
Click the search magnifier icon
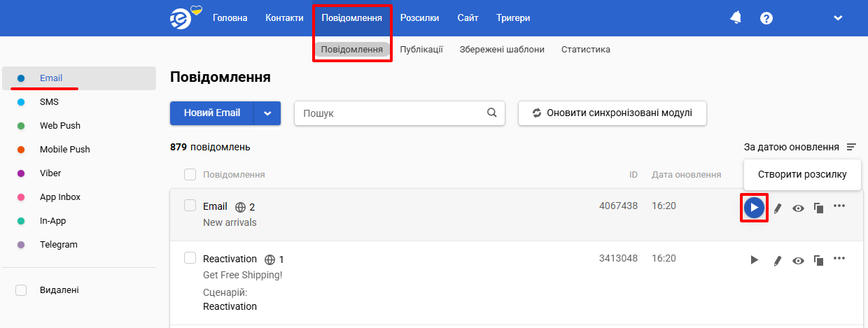click(x=492, y=112)
